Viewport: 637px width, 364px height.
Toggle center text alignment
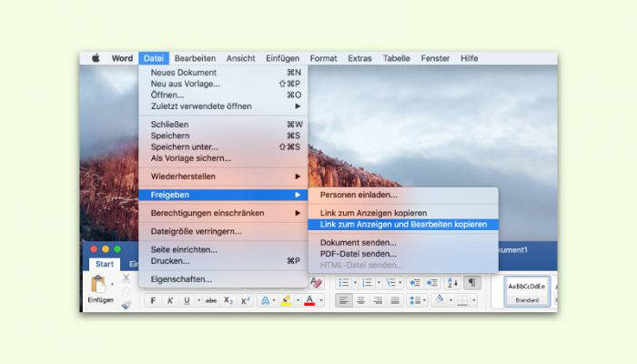click(x=360, y=300)
